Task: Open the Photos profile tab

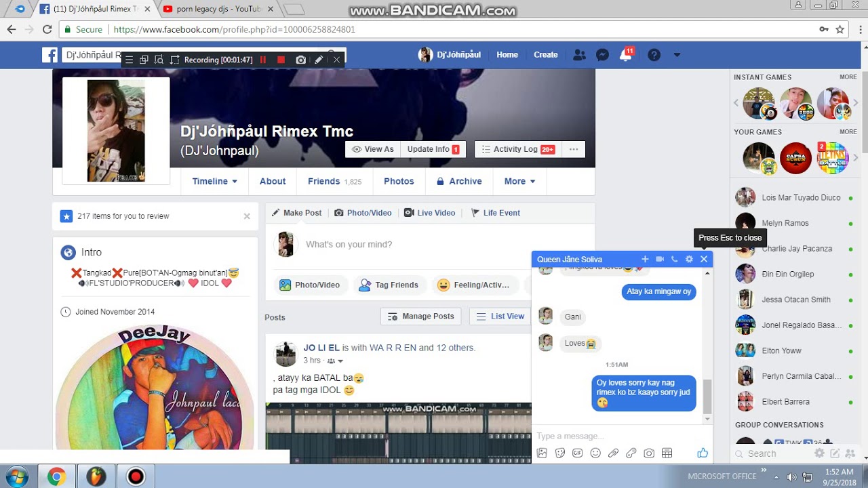Action: pos(399,182)
